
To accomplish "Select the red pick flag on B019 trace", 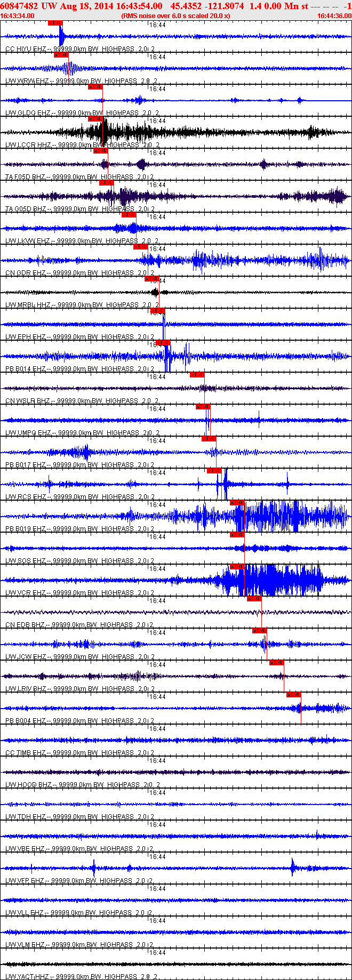I will click(237, 503).
